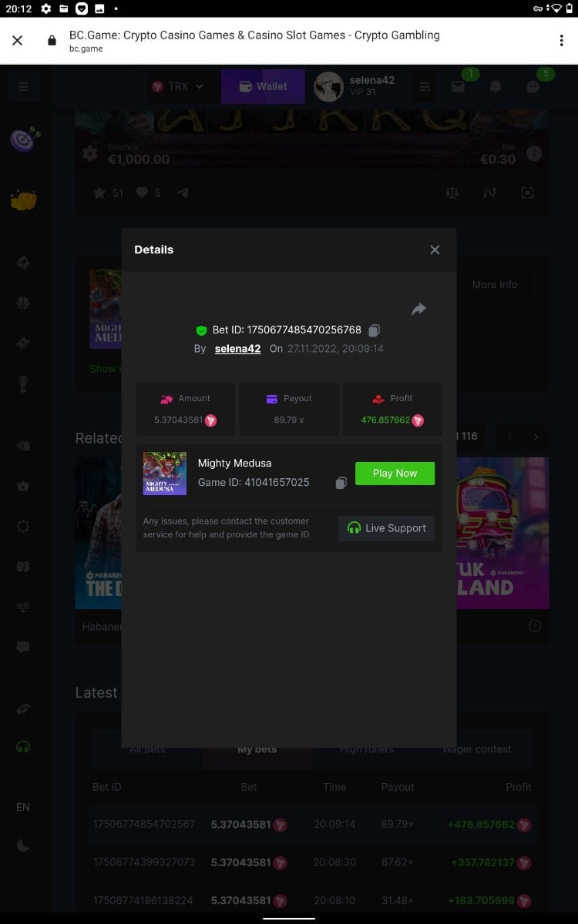Viewport: 578px width, 924px height.
Task: Open the Wallet
Action: tap(263, 87)
